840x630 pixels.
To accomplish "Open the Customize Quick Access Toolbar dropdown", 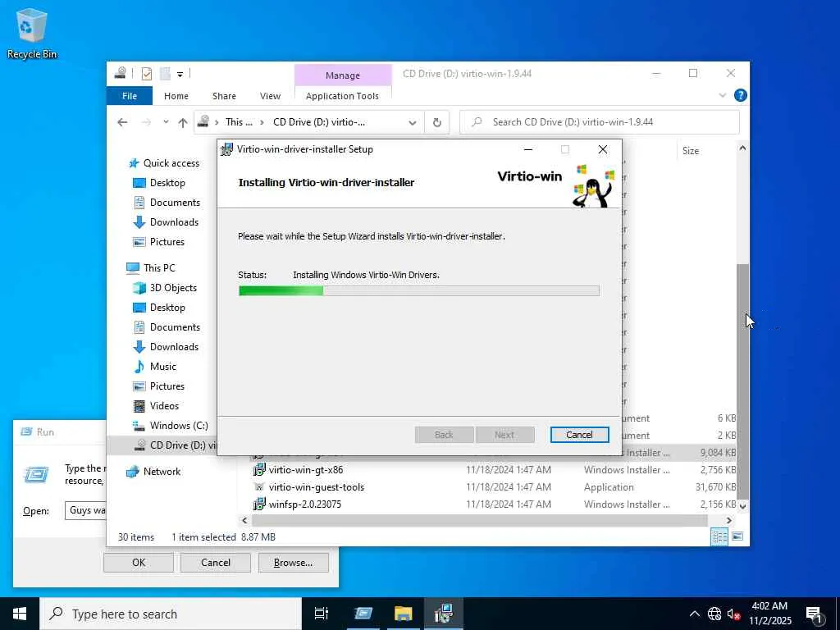I will [180, 74].
